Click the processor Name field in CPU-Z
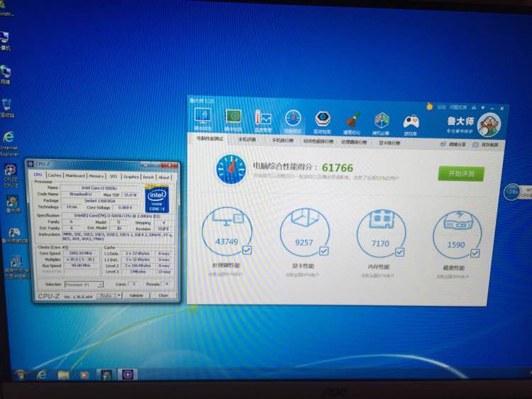The width and height of the screenshot is (532, 399). click(x=100, y=187)
